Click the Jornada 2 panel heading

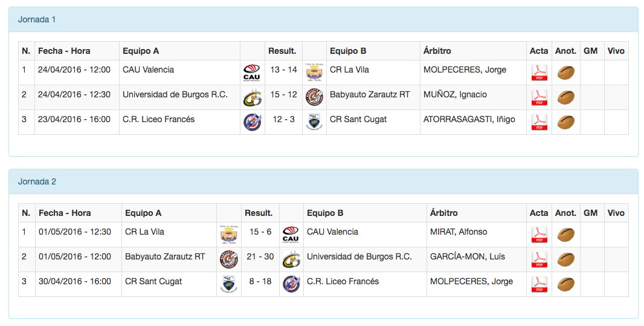click(x=37, y=181)
